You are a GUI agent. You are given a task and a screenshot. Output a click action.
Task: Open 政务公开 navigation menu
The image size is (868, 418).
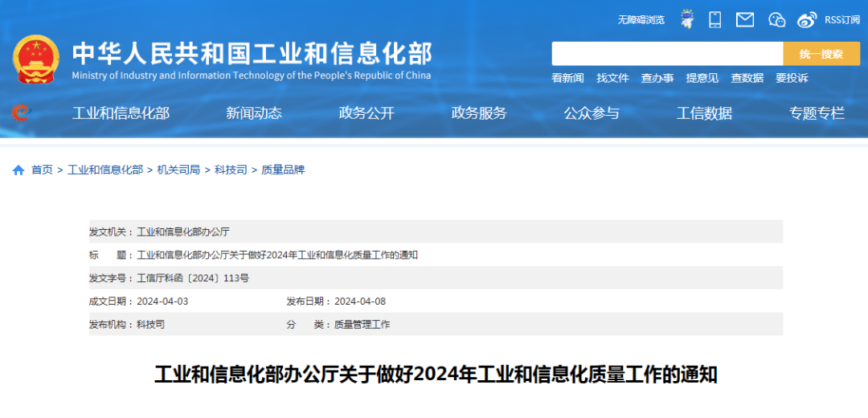[x=366, y=113]
